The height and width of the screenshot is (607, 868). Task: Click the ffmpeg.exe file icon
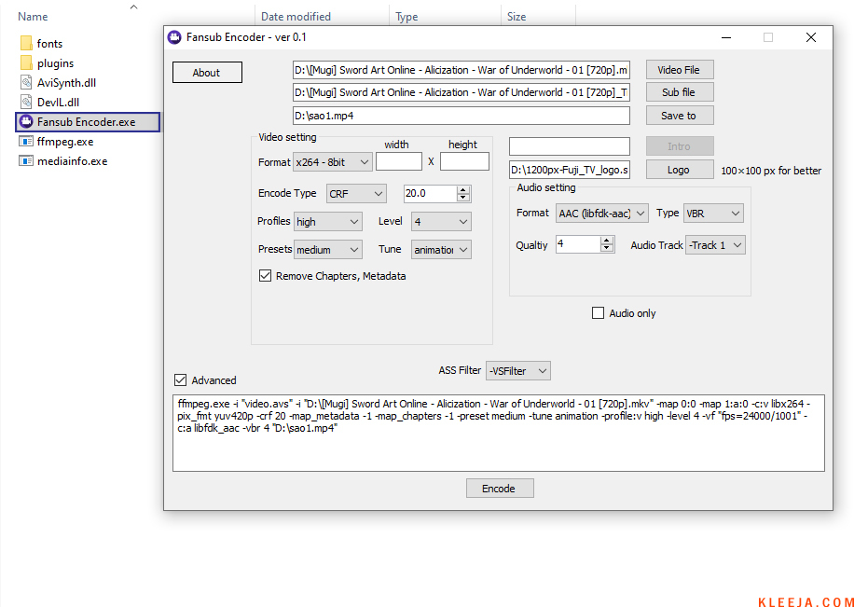(x=26, y=142)
